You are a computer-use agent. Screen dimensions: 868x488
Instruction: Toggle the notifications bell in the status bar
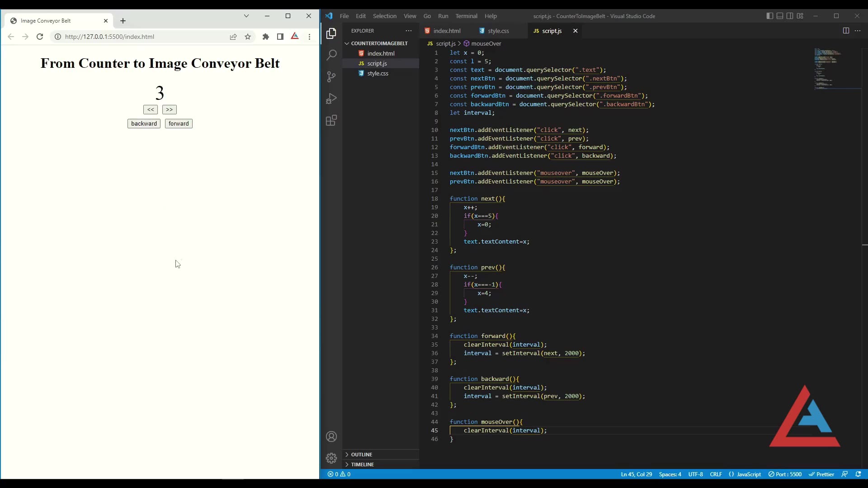click(x=858, y=474)
